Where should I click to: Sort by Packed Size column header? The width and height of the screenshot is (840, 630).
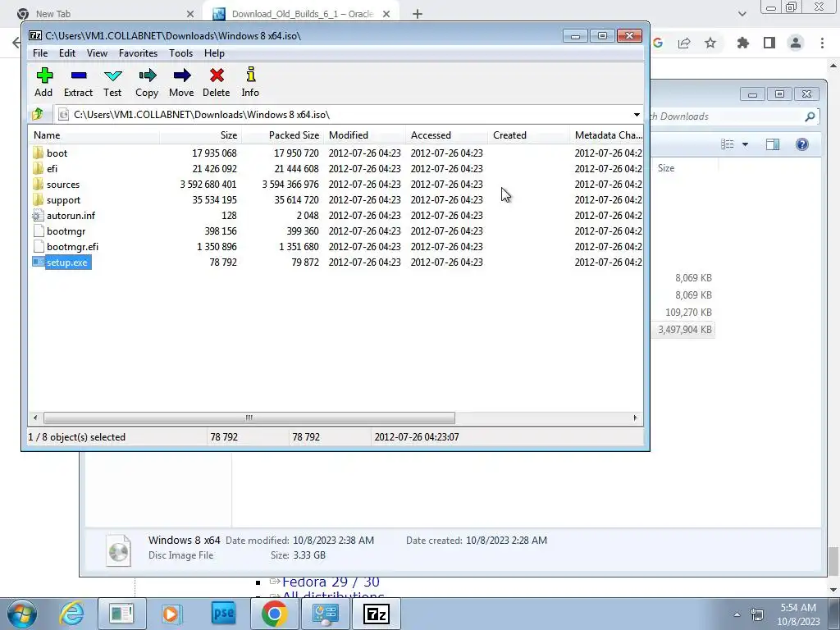283,135
